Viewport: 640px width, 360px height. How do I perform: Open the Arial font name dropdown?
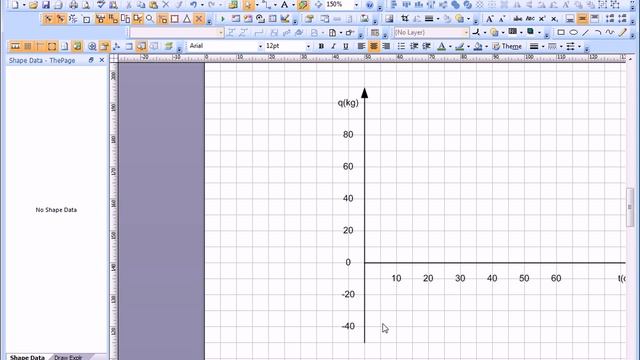[260, 46]
